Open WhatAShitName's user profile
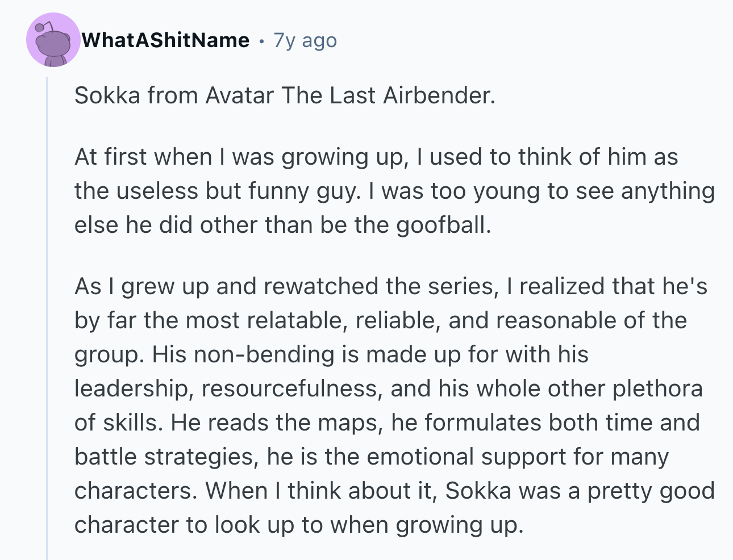Image resolution: width=733 pixels, height=560 pixels. click(165, 40)
